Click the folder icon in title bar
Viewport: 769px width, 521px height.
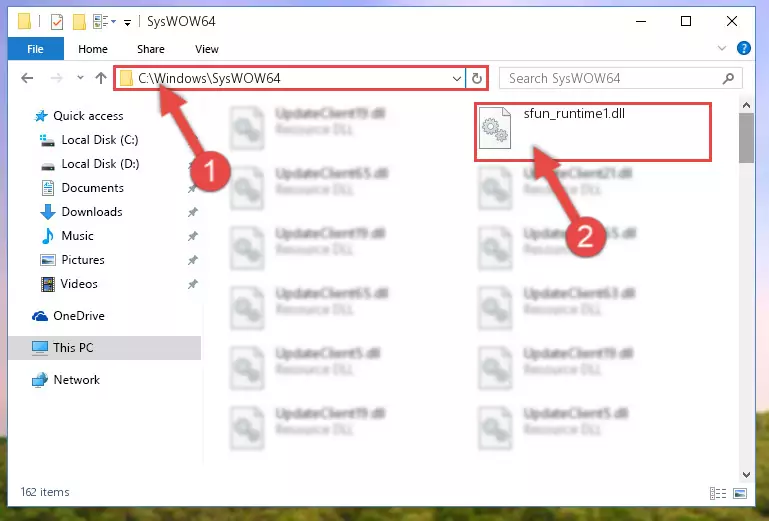tap(24, 22)
